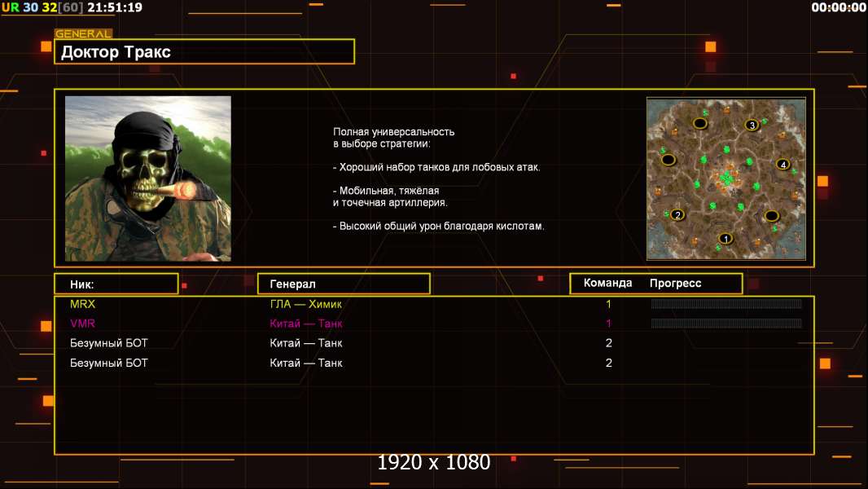Select player VMR in the list
868x489 pixels.
pyautogui.click(x=82, y=324)
